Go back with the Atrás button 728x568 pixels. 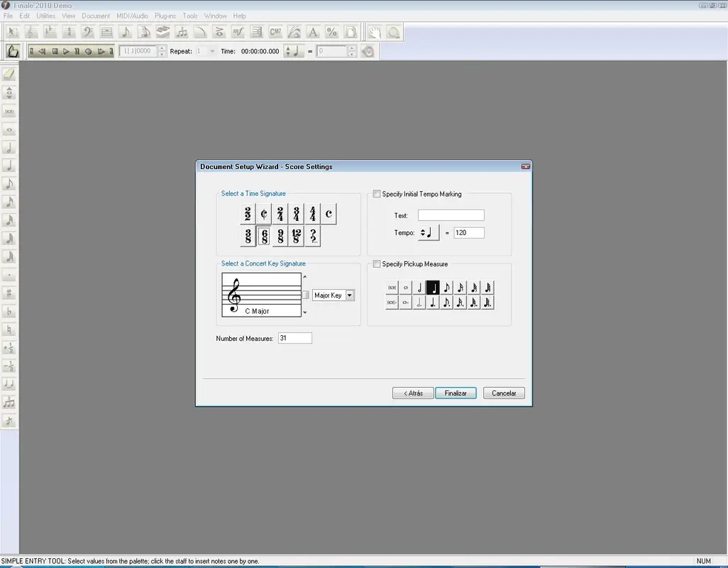(x=413, y=393)
